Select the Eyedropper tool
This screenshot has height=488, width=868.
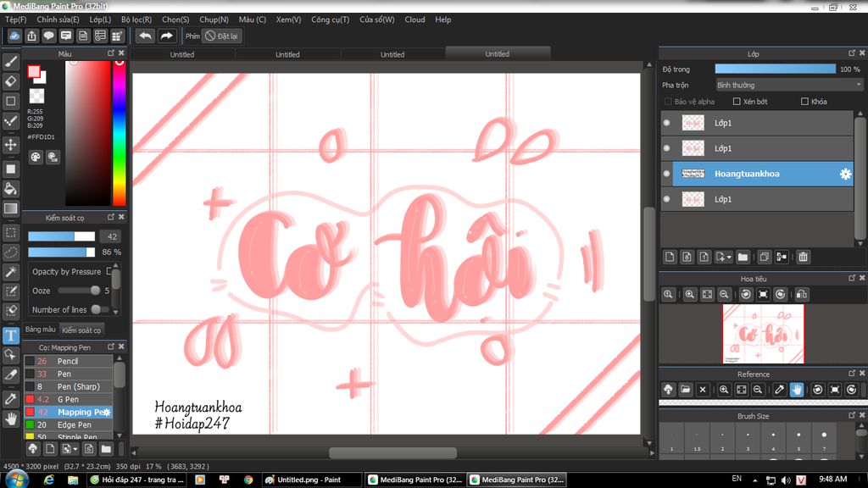pos(10,398)
